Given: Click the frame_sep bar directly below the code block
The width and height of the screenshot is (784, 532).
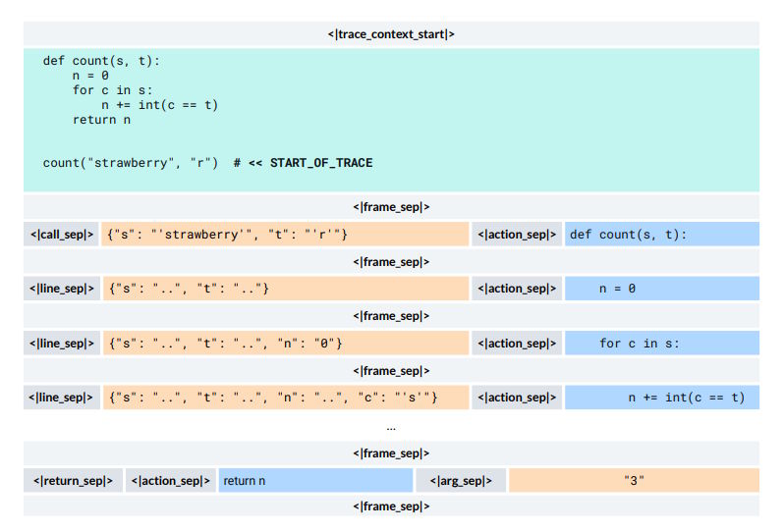Looking at the screenshot, I should pyautogui.click(x=391, y=207).
